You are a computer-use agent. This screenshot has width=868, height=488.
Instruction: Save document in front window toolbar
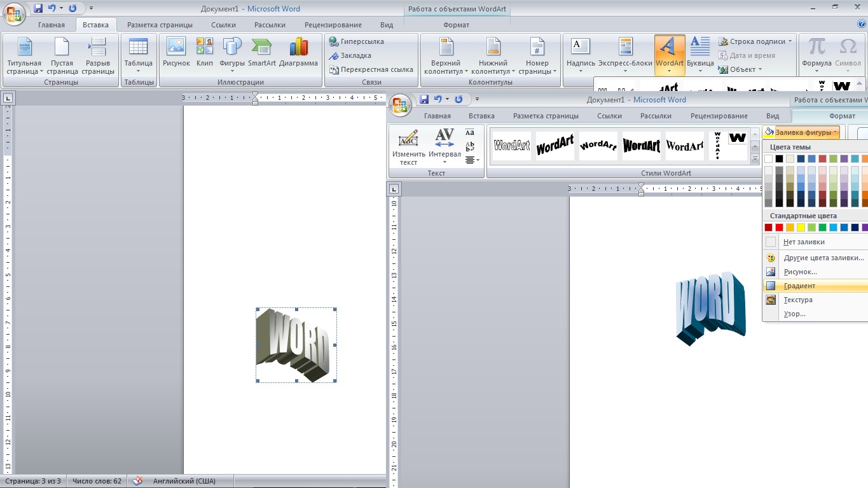424,99
